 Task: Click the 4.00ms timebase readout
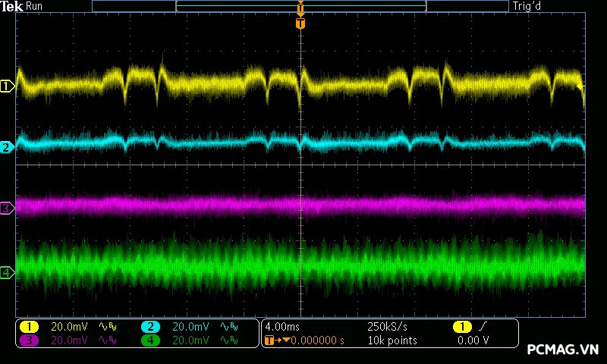click(283, 326)
